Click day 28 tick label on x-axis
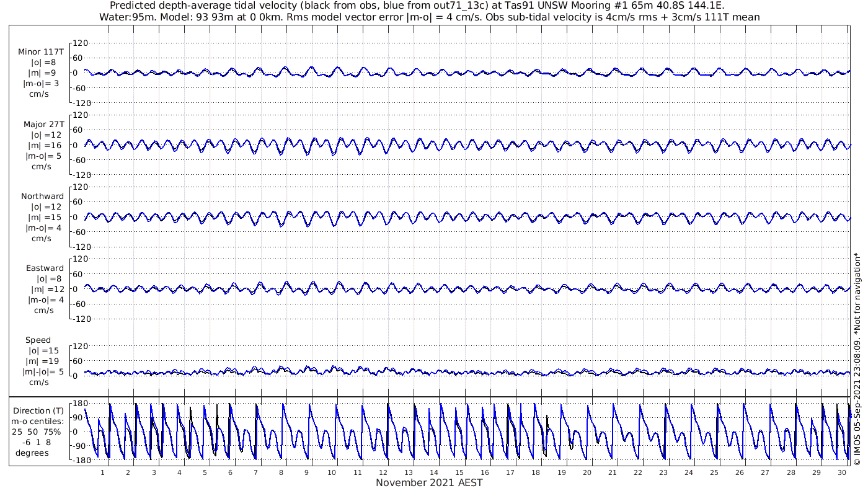 (791, 472)
